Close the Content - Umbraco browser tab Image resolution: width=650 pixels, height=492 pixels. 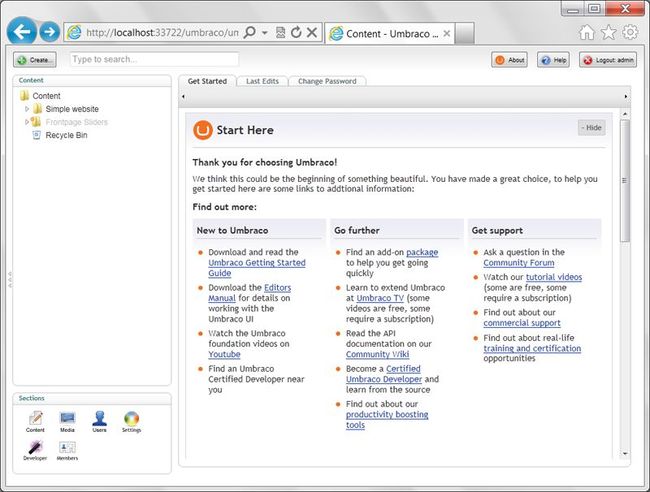pos(446,34)
